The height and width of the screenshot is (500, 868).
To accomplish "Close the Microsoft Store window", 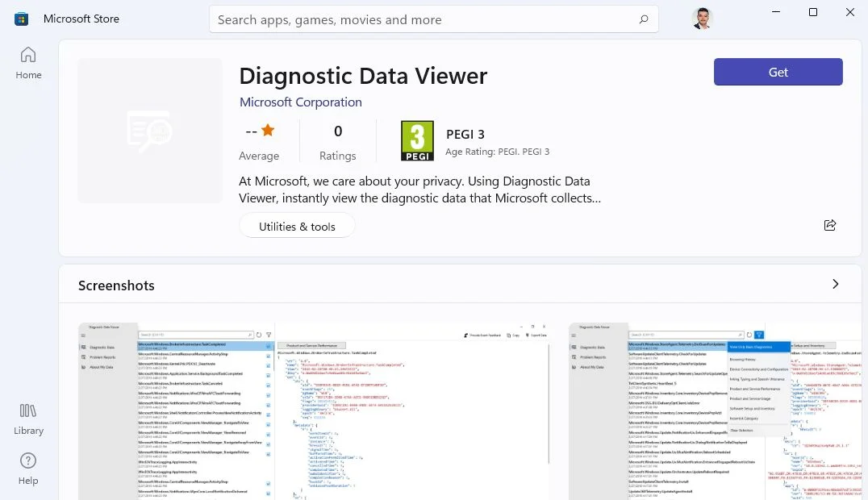I will click(849, 11).
